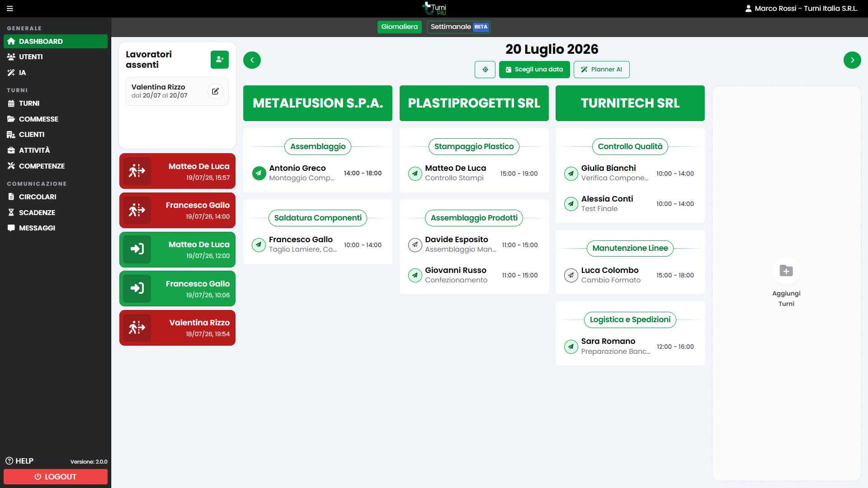This screenshot has width=868, height=488.
Task: Open the hamburger menu icon
Action: 10,9
